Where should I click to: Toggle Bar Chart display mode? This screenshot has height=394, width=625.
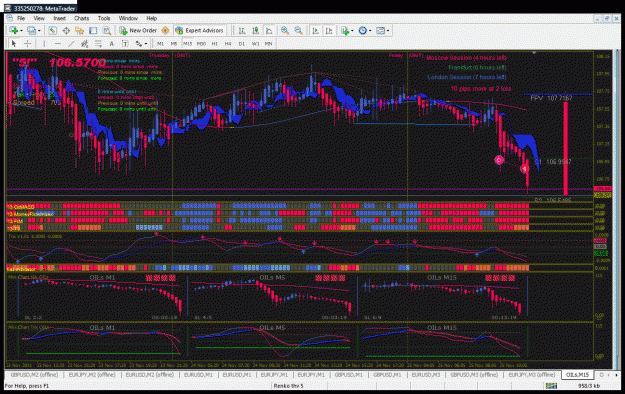(242, 30)
